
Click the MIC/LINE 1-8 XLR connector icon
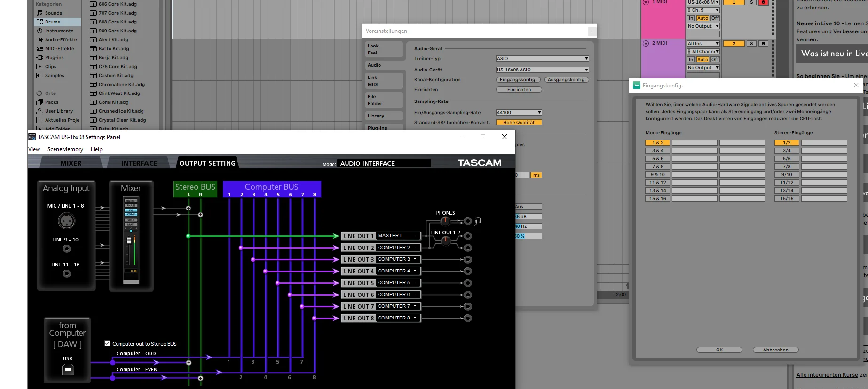[x=66, y=220]
